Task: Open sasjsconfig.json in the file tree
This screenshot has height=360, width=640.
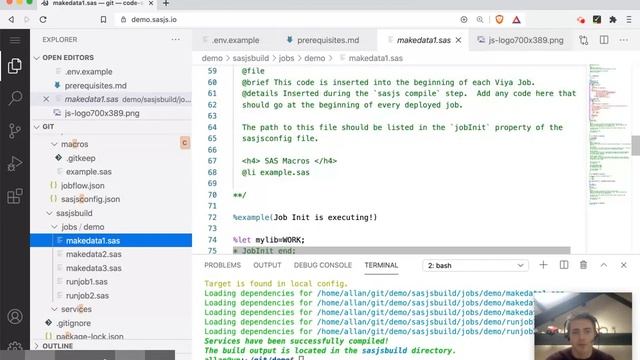Action: pyautogui.click(x=90, y=199)
